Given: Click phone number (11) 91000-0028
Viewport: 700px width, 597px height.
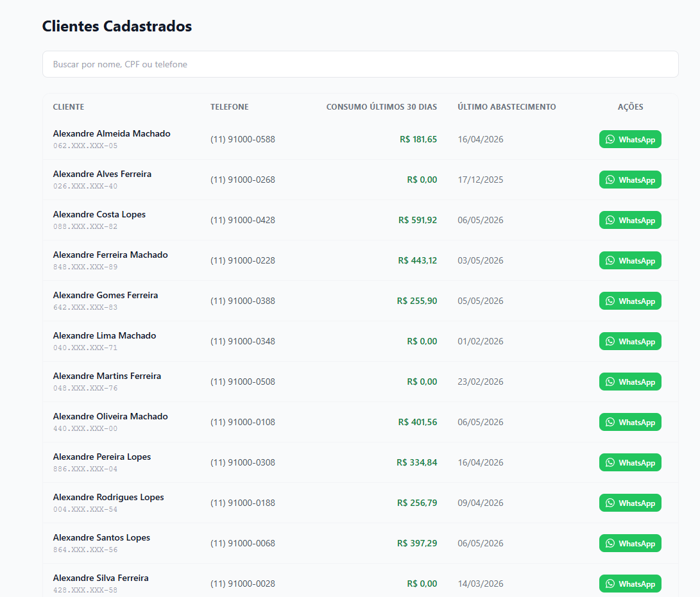Looking at the screenshot, I should click(x=243, y=584).
